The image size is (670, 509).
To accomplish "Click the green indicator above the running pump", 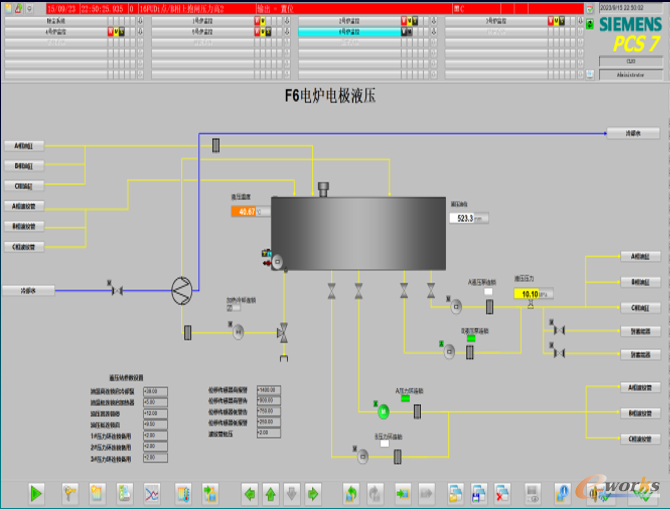I will 405,399.
